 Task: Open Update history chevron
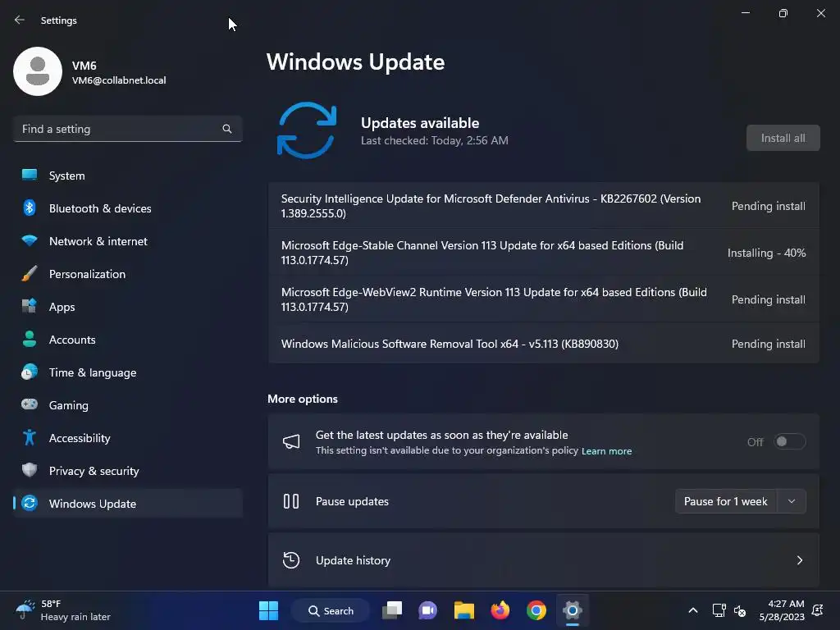click(799, 560)
